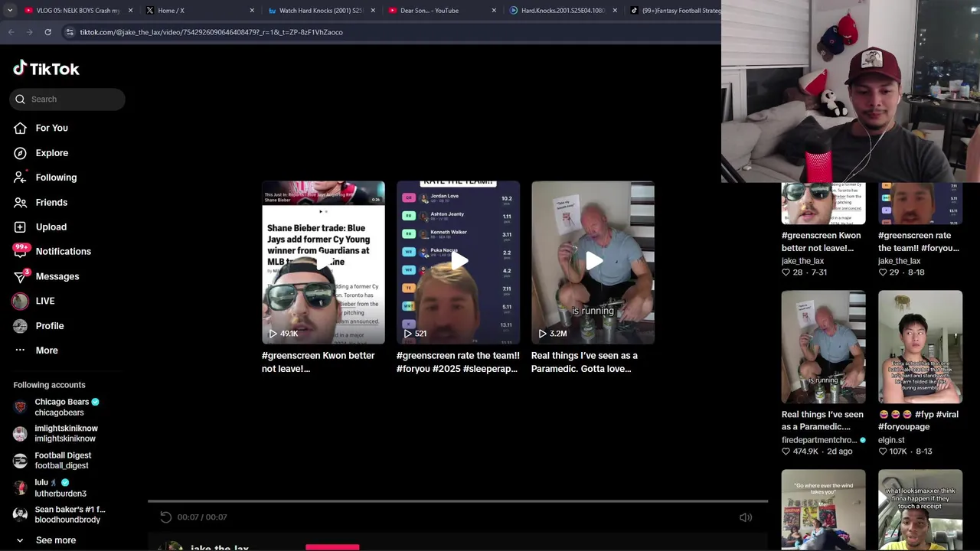Viewport: 980px width, 551px height.
Task: Open Chicago Bears account
Action: pos(61,407)
